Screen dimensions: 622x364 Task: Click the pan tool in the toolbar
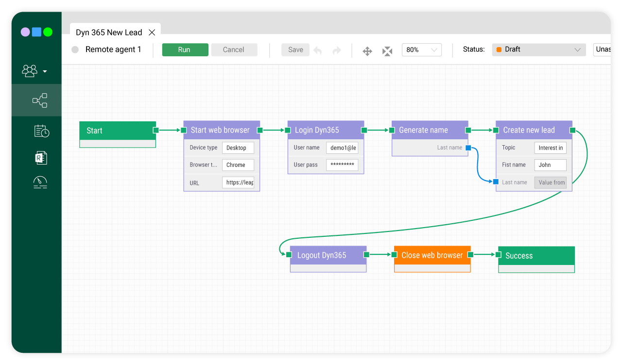(x=367, y=50)
